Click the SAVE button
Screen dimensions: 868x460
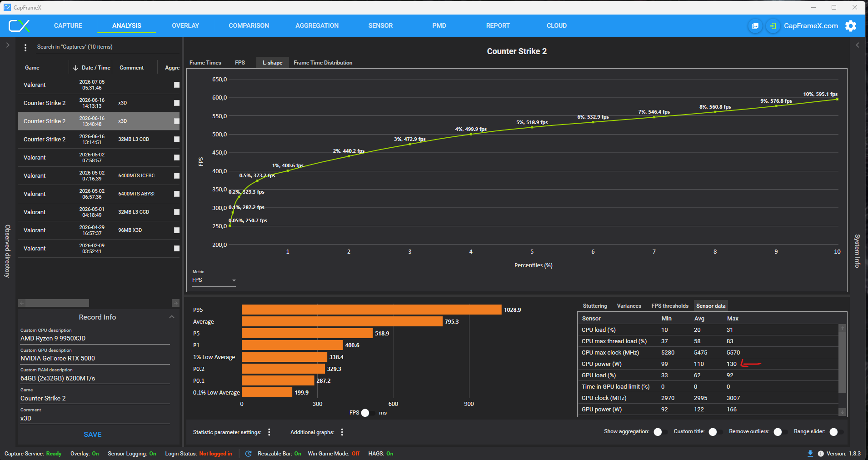point(93,435)
